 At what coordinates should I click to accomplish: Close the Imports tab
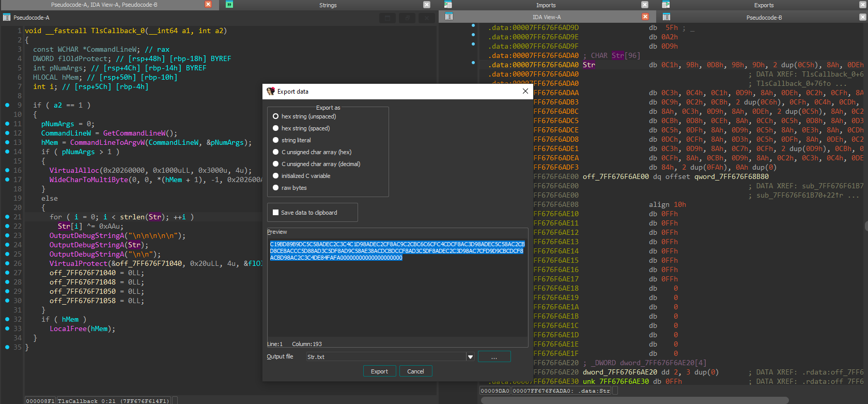(x=645, y=5)
